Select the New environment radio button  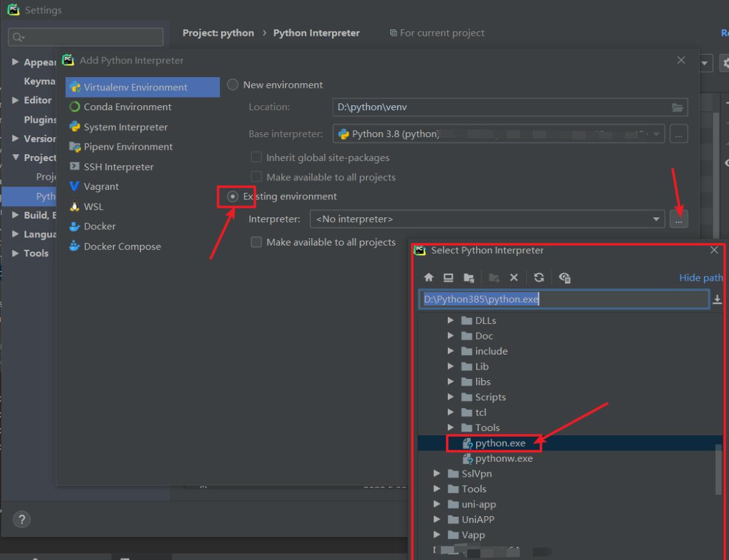click(232, 85)
